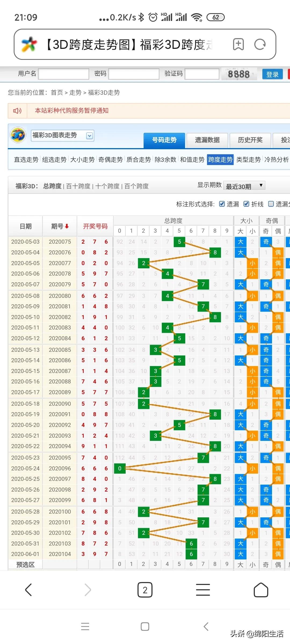Viewport: 290px width, 644px height.
Task: Focus the 验证码 input field
Action: click(x=202, y=74)
